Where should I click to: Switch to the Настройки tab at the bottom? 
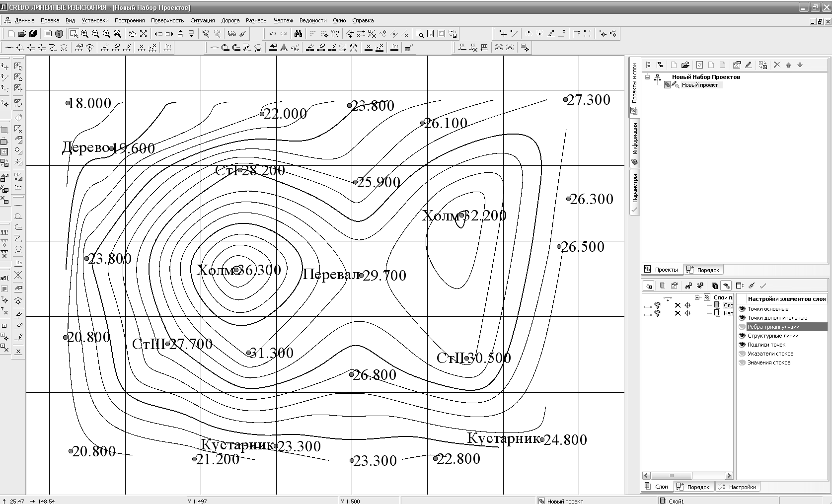coord(738,487)
